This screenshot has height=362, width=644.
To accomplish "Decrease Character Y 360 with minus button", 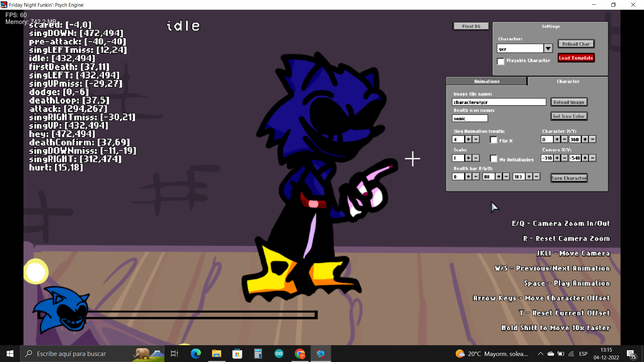I will click(x=593, y=139).
